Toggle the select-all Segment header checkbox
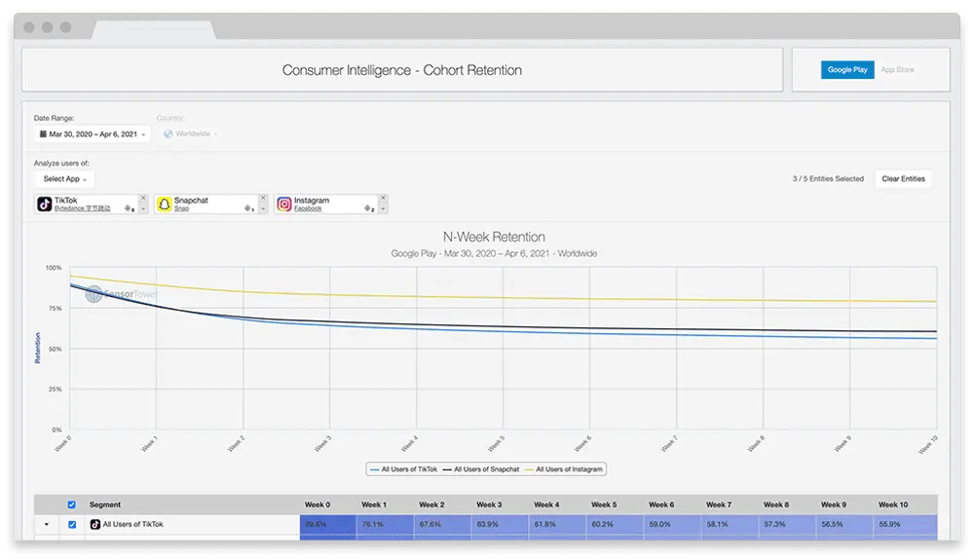 click(x=71, y=504)
